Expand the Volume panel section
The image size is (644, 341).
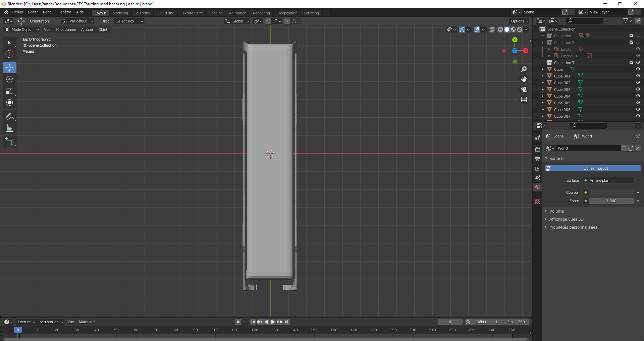point(556,211)
